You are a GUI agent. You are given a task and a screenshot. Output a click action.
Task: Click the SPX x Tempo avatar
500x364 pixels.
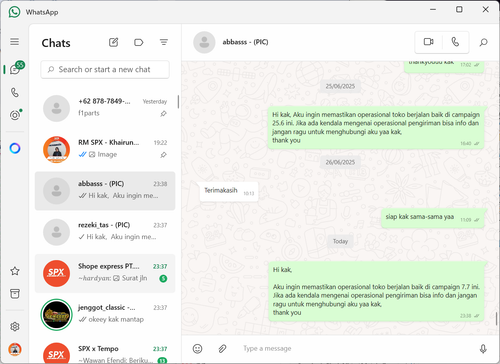click(56, 353)
